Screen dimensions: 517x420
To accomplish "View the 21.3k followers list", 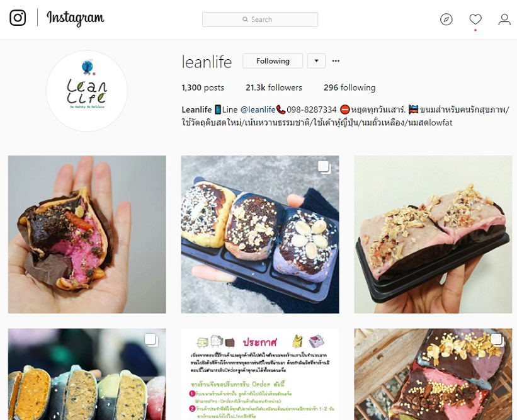I will tap(274, 88).
